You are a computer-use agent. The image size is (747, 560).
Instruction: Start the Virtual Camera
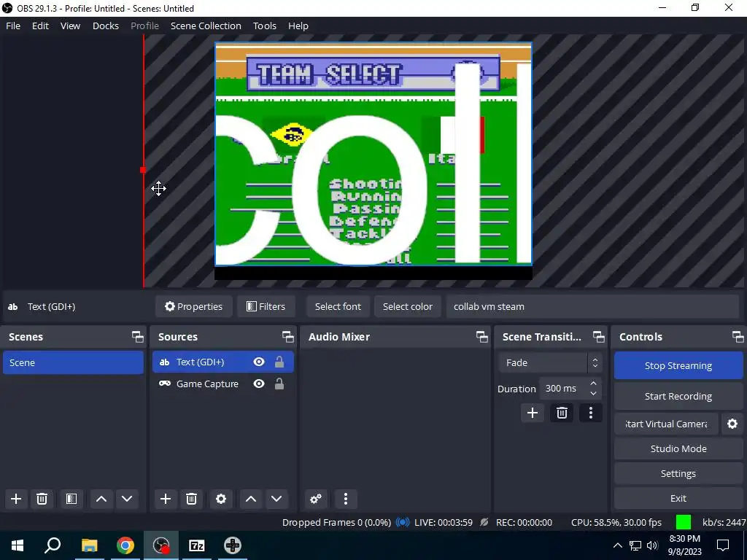click(x=666, y=424)
